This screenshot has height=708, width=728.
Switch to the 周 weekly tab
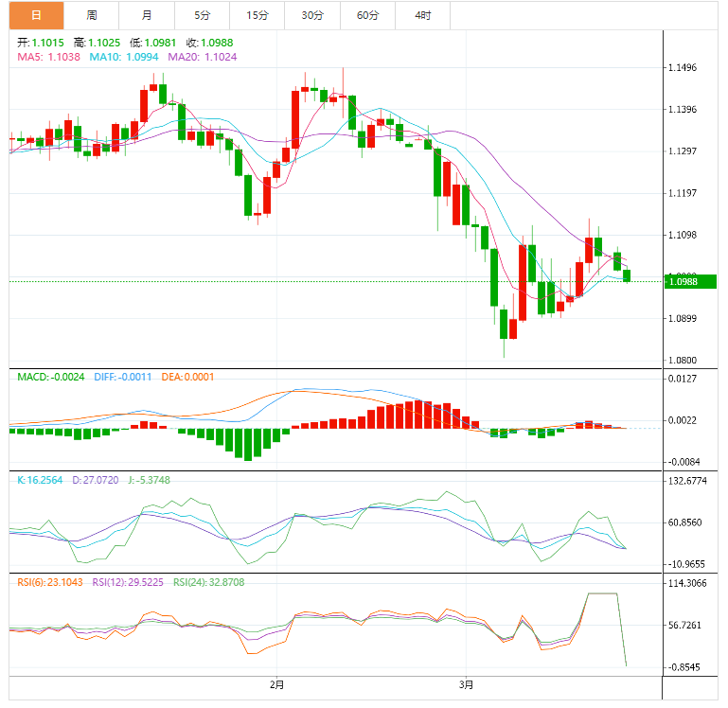click(x=92, y=15)
